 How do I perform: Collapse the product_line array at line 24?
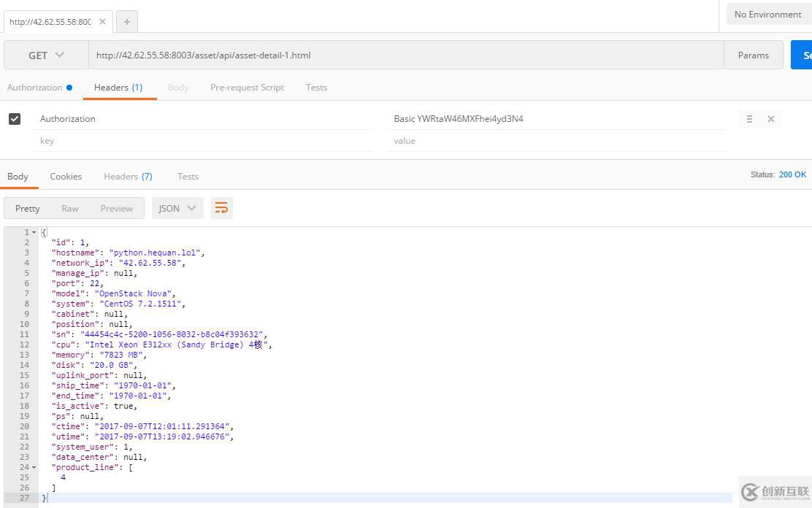point(34,467)
